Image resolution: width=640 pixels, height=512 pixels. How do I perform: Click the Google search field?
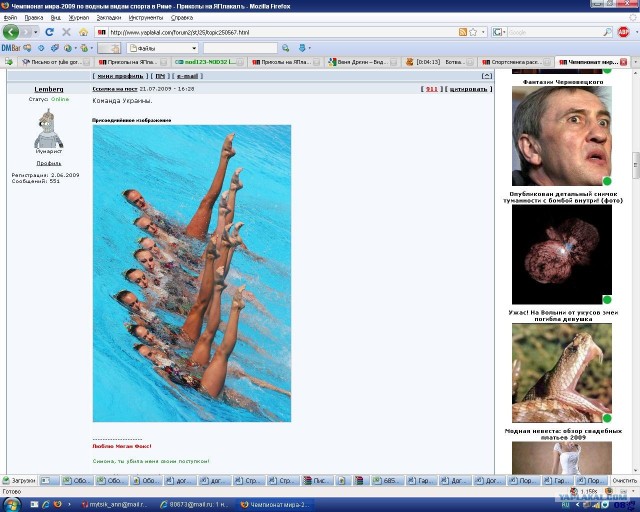pyautogui.click(x=554, y=32)
